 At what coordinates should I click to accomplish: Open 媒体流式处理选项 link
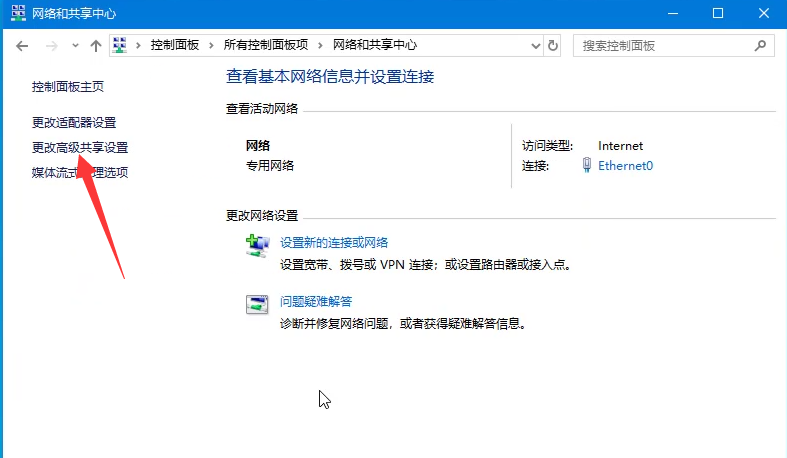(80, 173)
